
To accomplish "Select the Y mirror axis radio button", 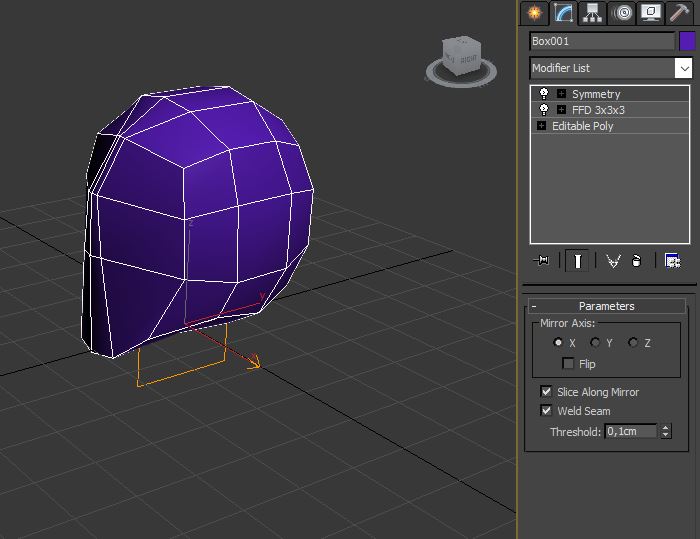I will pyautogui.click(x=595, y=343).
